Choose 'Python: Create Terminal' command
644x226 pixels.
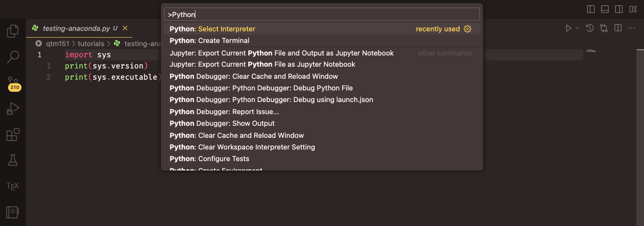[x=209, y=41]
